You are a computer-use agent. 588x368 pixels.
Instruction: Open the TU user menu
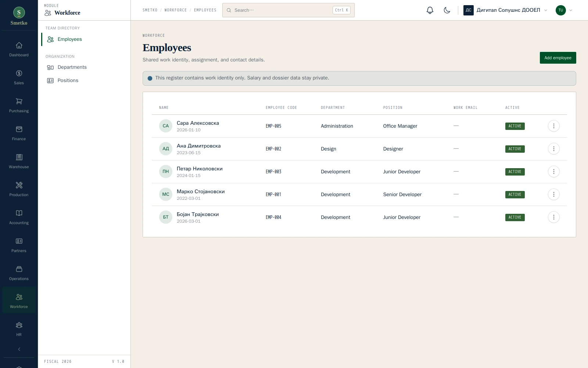(564, 10)
